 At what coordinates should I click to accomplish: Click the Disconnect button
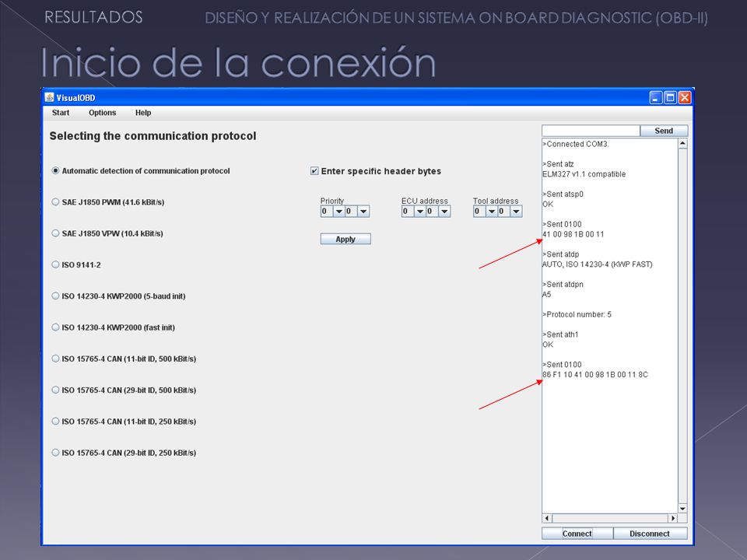click(650, 534)
